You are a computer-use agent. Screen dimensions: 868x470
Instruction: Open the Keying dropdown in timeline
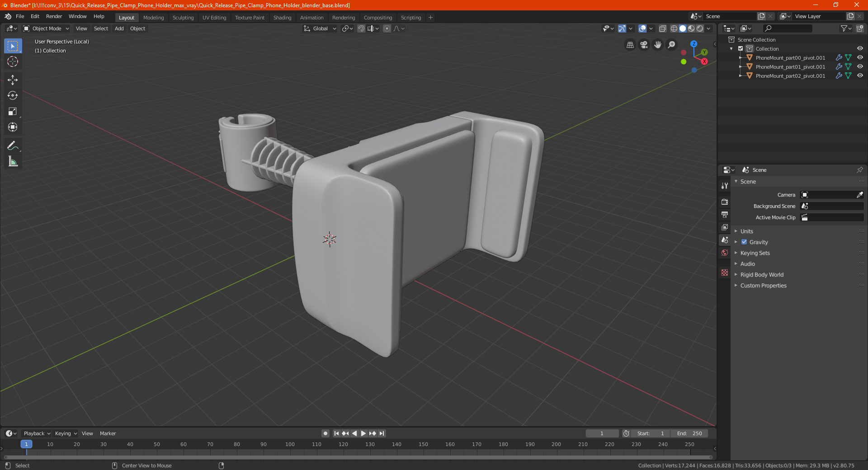click(66, 433)
